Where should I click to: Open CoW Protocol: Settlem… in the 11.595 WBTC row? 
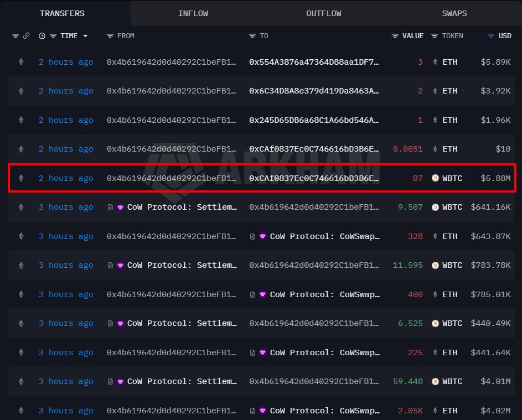(182, 265)
